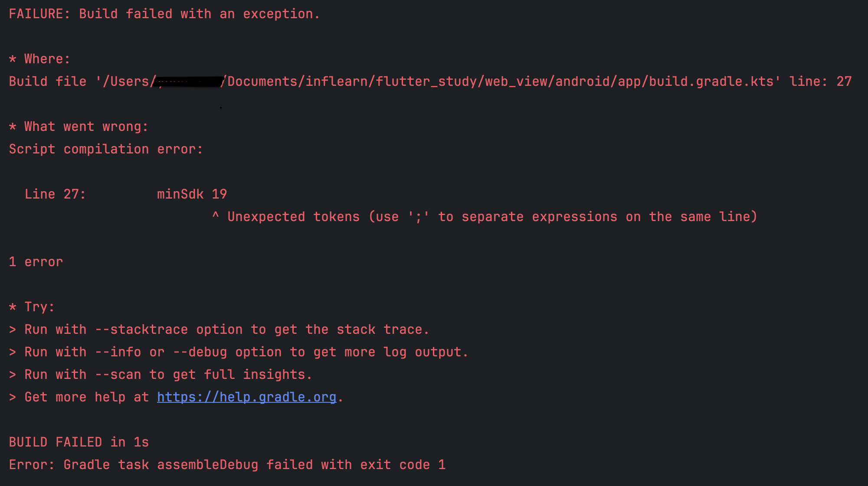Click the caret marker under minSdk line
Screen dimensions: 868x486
(215, 215)
